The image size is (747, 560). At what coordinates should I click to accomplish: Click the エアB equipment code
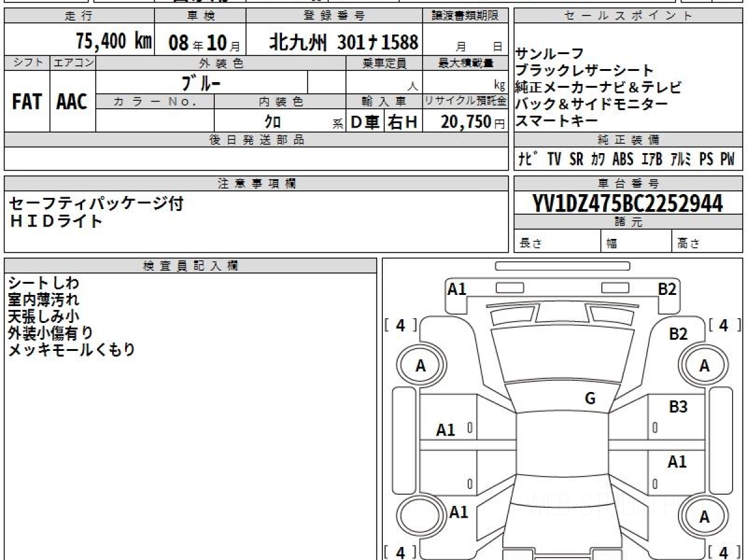pyautogui.click(x=652, y=159)
